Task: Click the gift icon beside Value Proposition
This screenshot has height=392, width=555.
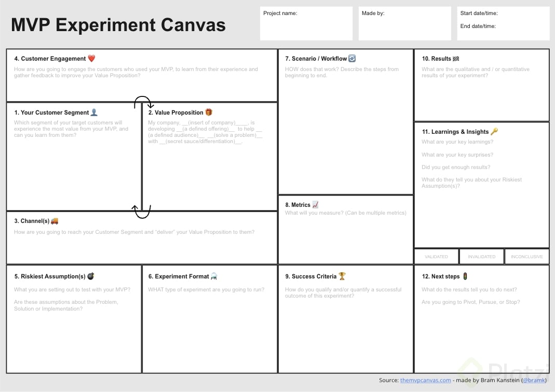Action: coord(209,112)
